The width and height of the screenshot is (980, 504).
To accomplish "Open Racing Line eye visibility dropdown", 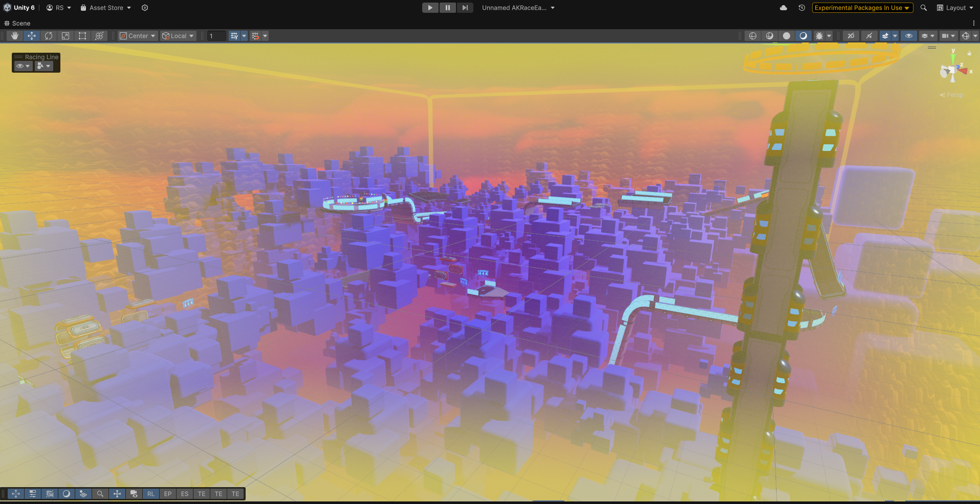I will (x=23, y=66).
